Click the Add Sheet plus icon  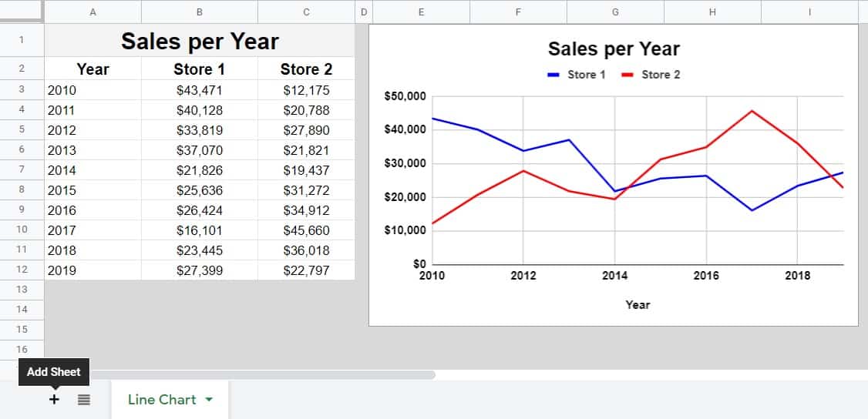[54, 400]
